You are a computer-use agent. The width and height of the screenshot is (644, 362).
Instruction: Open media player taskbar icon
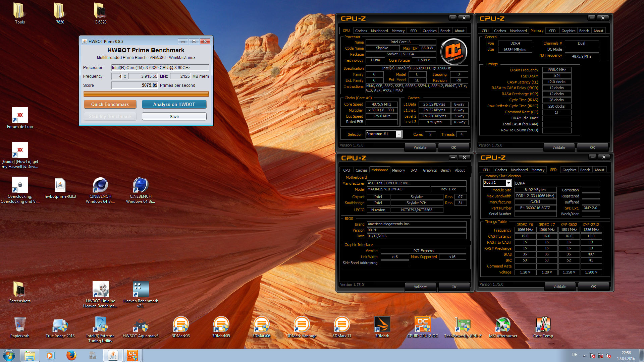(x=50, y=355)
